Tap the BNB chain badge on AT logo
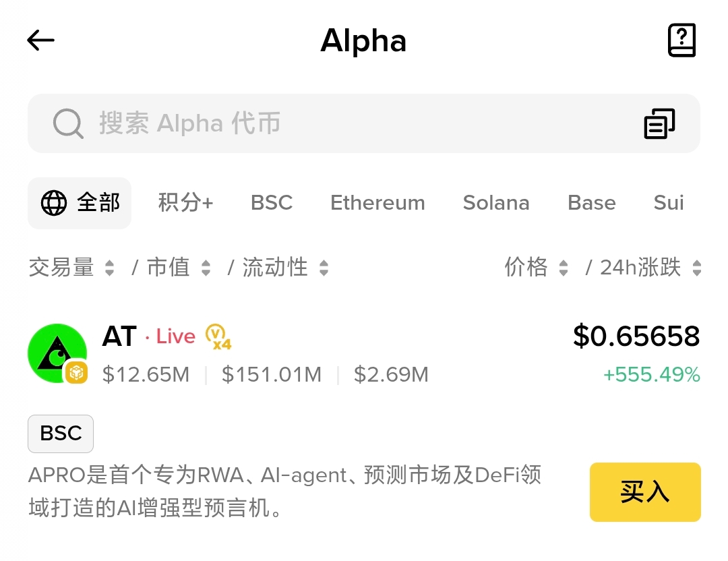Screen dimensions: 728x561 76,372
